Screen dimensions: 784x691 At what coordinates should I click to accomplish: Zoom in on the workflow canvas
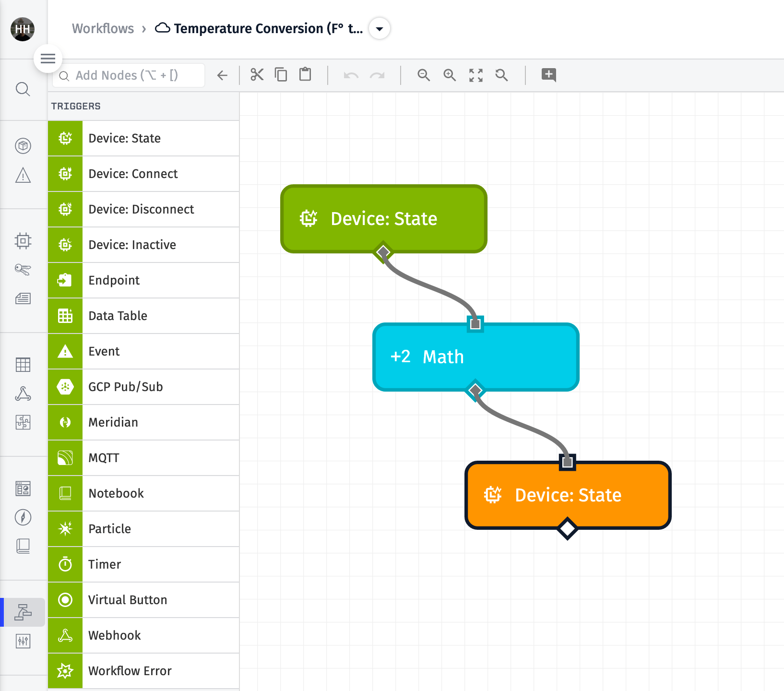point(450,75)
